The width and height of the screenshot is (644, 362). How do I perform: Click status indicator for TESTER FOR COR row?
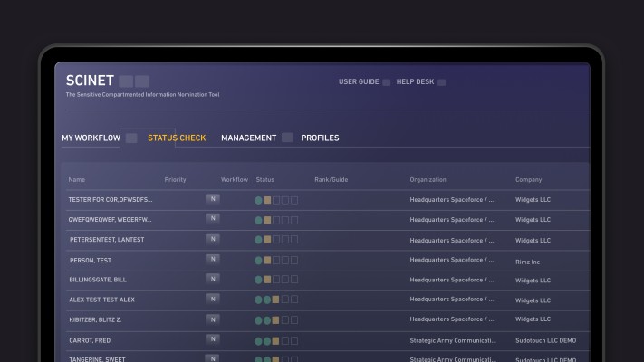pyautogui.click(x=276, y=200)
